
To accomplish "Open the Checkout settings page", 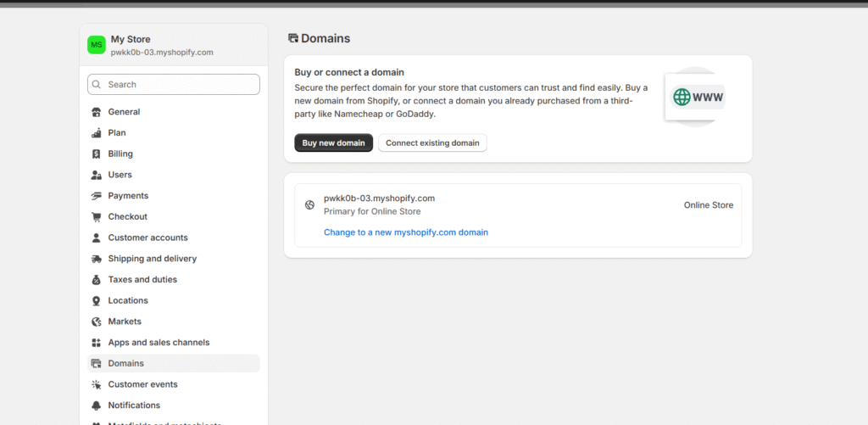I will click(127, 217).
